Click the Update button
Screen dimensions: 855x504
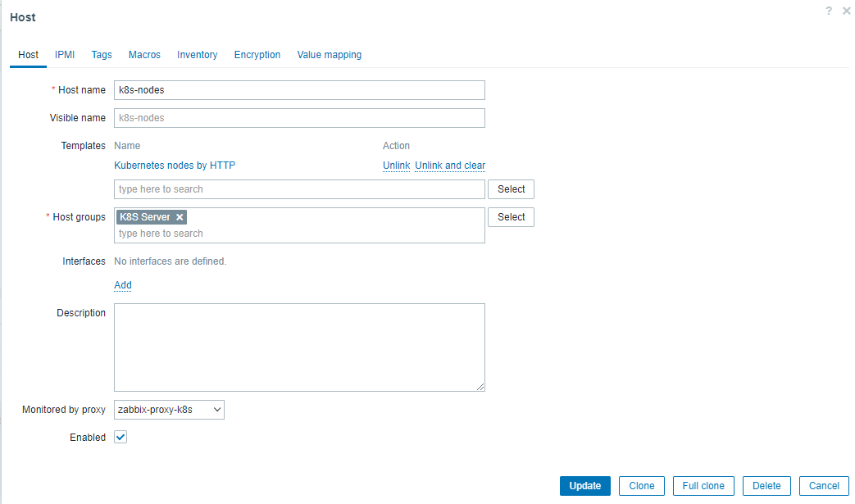(x=585, y=486)
